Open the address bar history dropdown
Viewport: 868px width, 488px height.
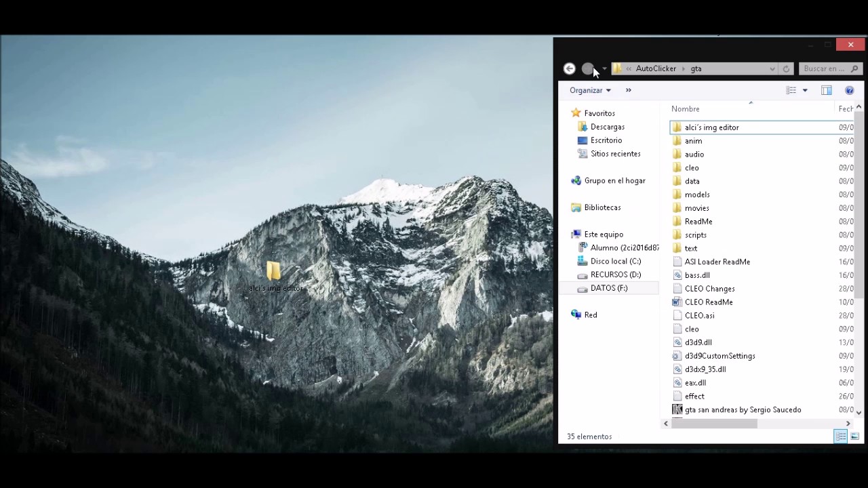(772, 68)
